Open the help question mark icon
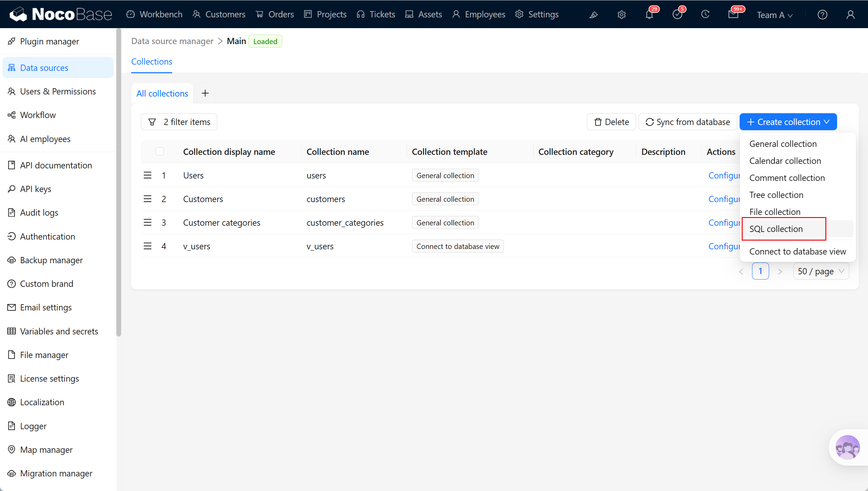This screenshot has height=491, width=868. (x=823, y=15)
